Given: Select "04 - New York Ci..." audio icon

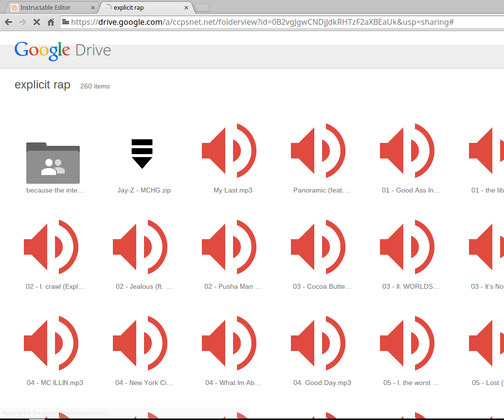Looking at the screenshot, I should 140,343.
